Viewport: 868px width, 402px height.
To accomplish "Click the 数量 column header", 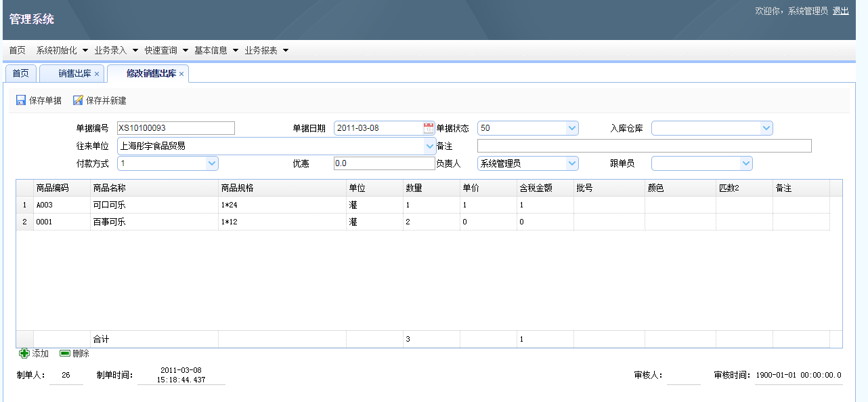I will (431, 188).
